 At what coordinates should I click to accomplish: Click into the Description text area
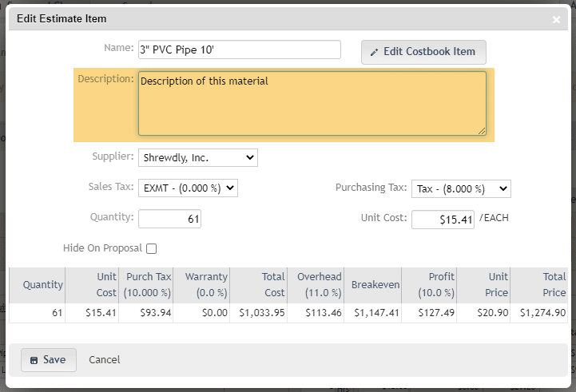tap(312, 104)
